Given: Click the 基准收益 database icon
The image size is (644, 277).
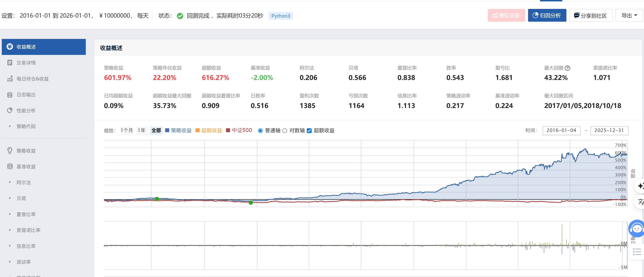Looking at the screenshot, I should (10, 166).
